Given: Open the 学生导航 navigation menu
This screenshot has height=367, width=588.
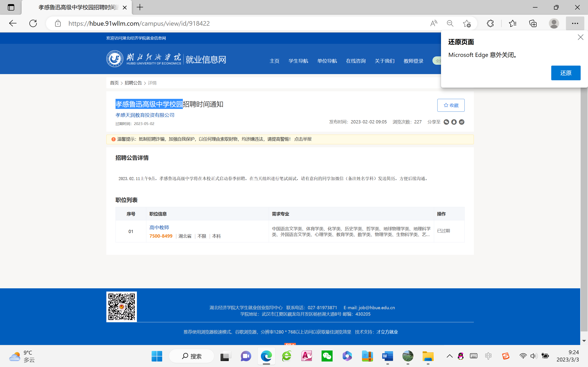Looking at the screenshot, I should pyautogui.click(x=298, y=61).
